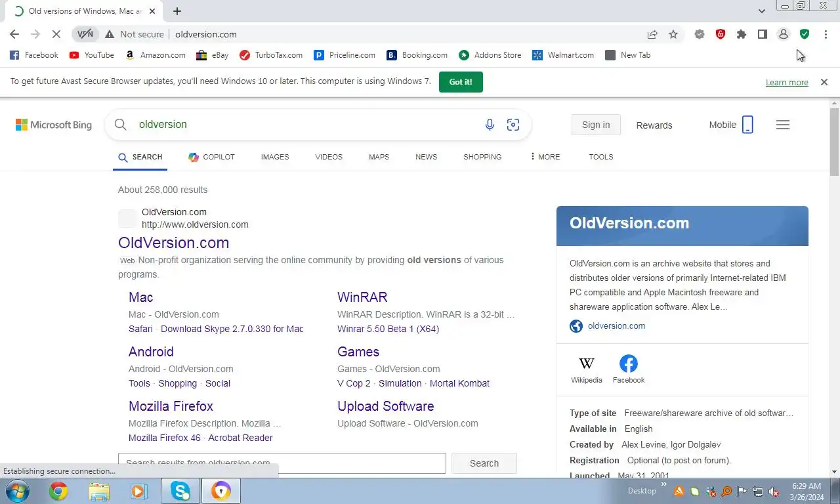
Task: Switch to the IMAGES tab
Action: (x=275, y=157)
